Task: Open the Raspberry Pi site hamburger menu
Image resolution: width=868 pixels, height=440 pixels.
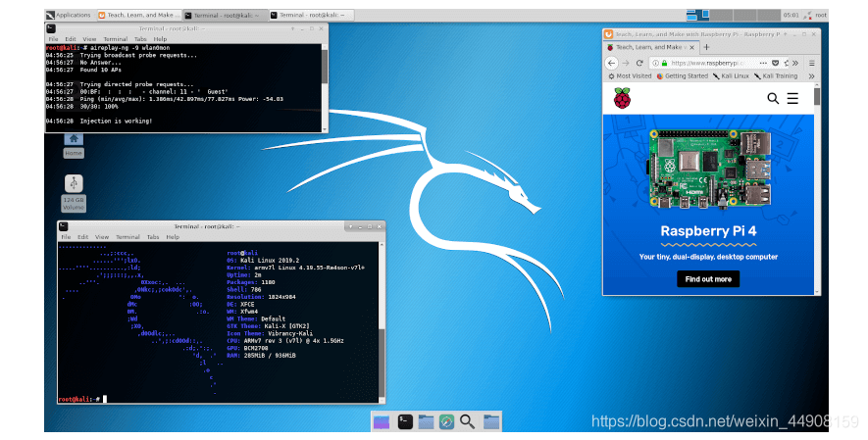Action: click(792, 98)
